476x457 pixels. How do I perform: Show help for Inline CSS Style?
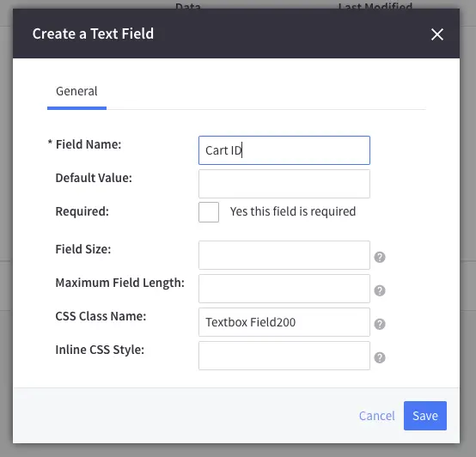(x=380, y=357)
